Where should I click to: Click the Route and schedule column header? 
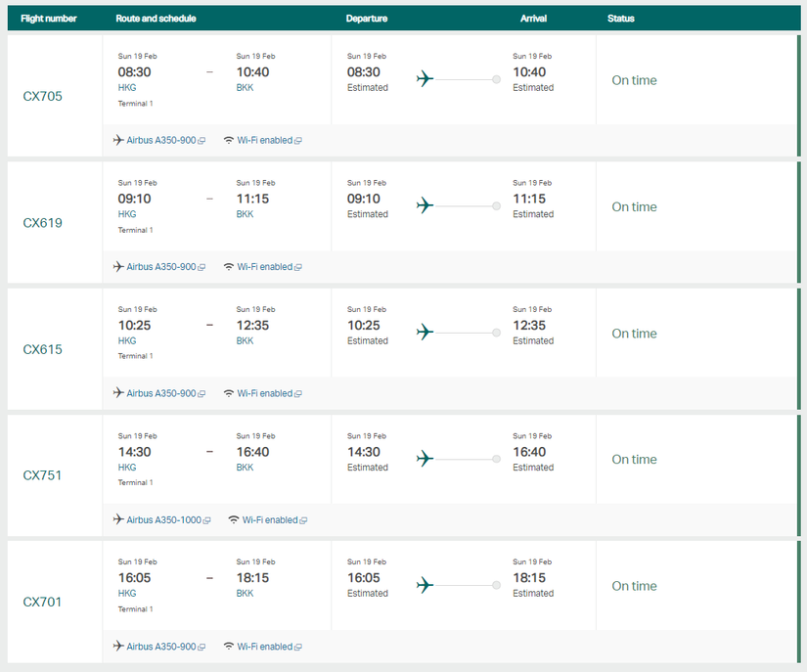coord(156,19)
